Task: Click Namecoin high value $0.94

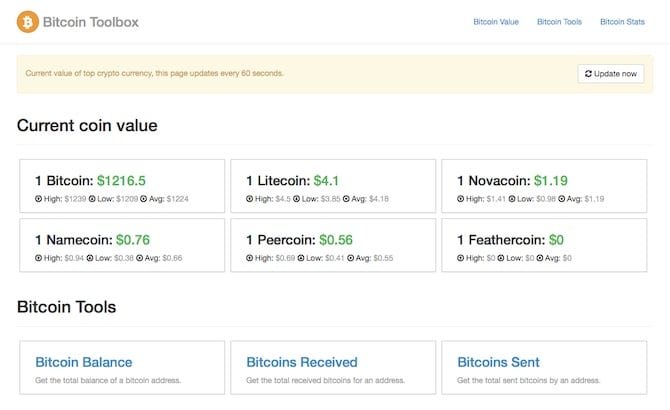Action: tap(74, 258)
